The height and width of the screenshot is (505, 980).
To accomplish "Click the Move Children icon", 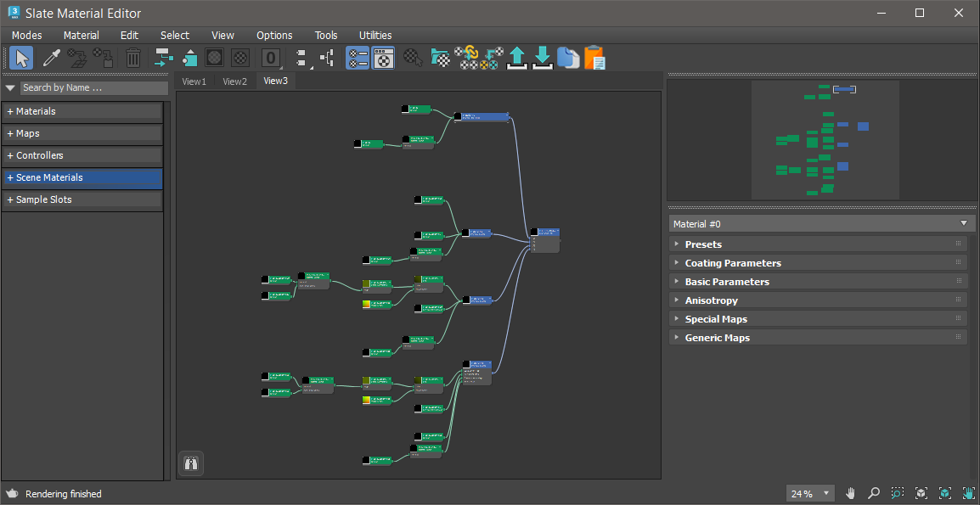I will pos(164,58).
